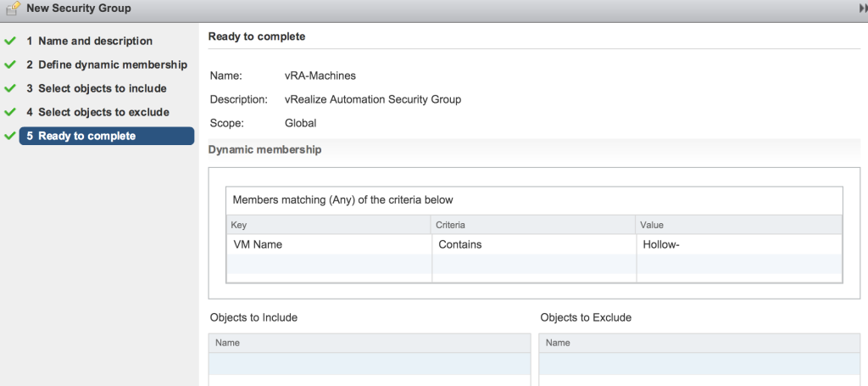Select the Hollow- value cell
Screen dimensions: 868x386
point(739,243)
